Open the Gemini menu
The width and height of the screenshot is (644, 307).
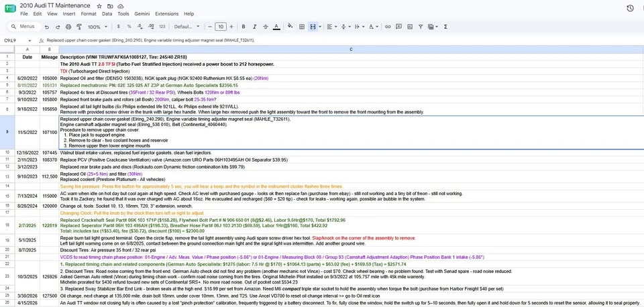142,13
